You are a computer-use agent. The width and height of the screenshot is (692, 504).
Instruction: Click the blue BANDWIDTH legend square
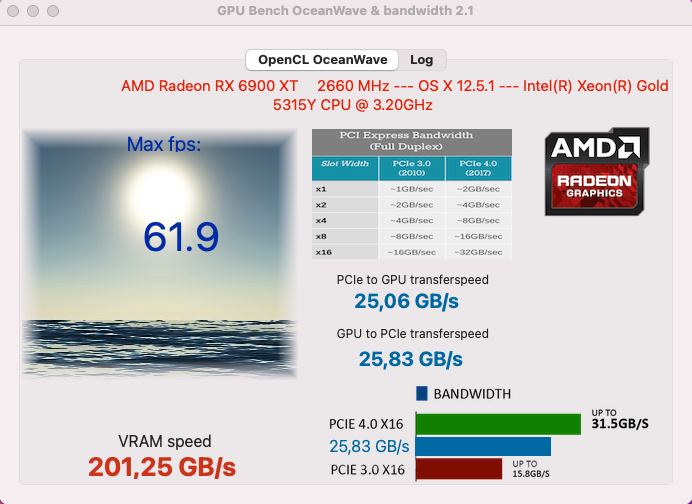click(422, 394)
